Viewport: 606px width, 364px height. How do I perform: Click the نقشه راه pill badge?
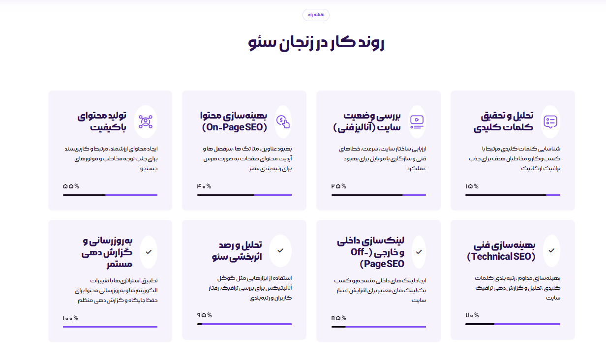316,15
